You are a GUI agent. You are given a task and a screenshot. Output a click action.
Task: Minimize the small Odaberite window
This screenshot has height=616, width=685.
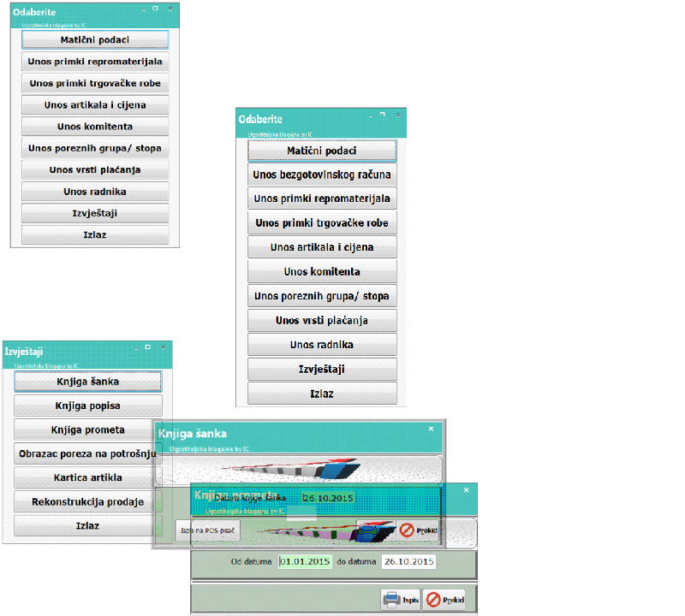tap(144, 9)
